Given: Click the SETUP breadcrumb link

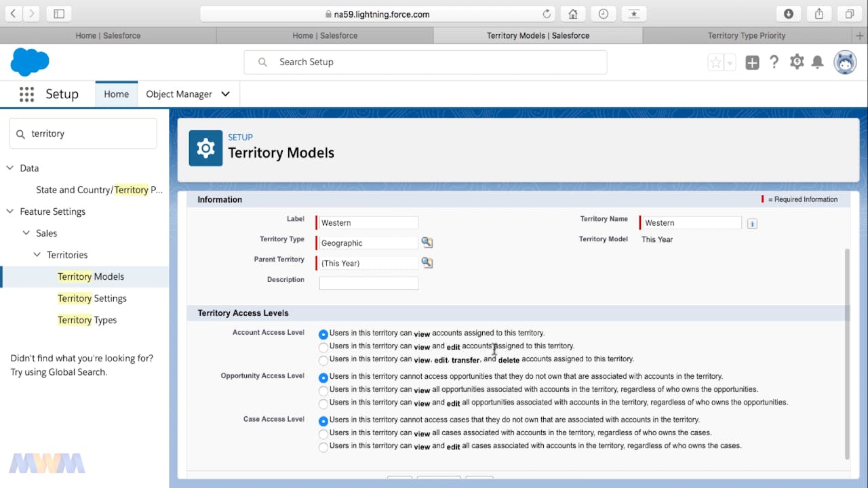Looking at the screenshot, I should point(240,138).
